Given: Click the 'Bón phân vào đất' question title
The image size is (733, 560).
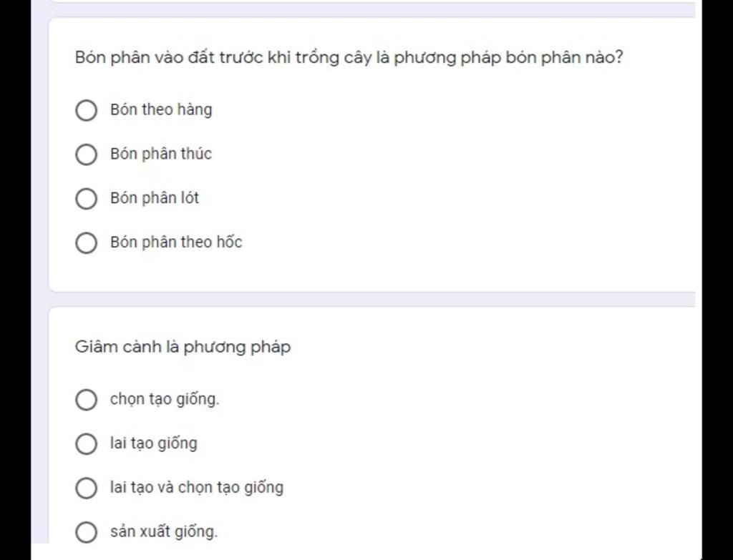Looking at the screenshot, I should 349,58.
